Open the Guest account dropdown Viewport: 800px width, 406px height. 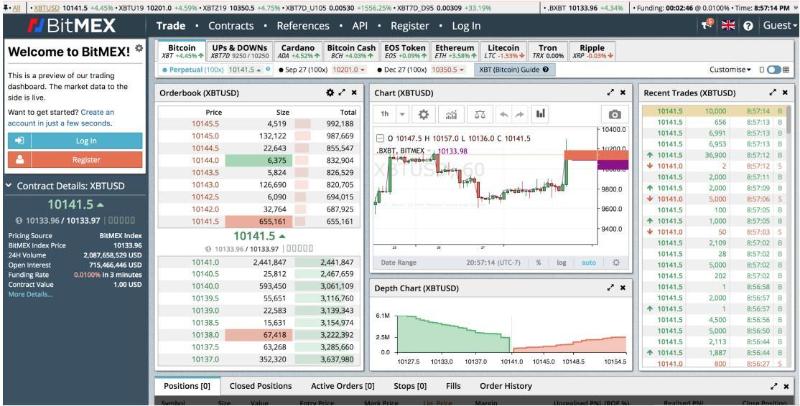click(778, 25)
